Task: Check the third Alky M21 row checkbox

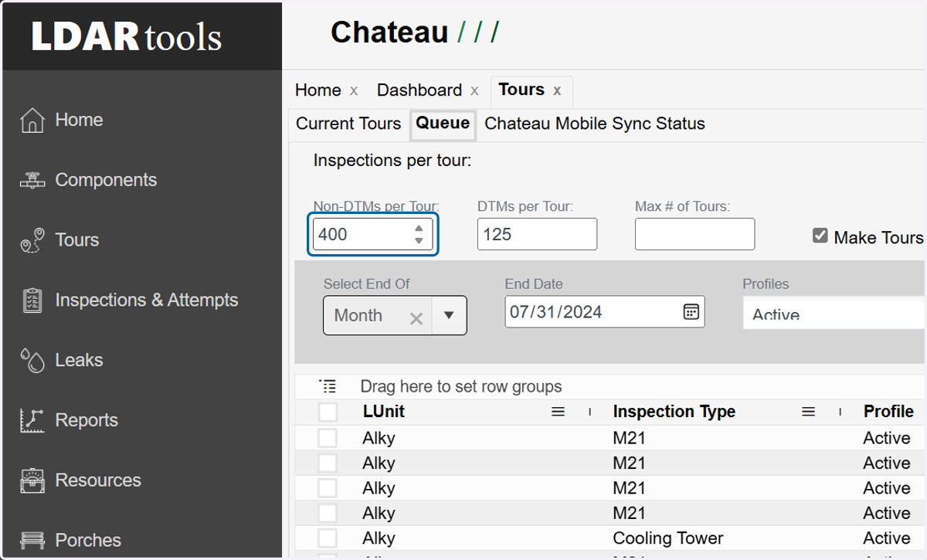Action: point(328,488)
